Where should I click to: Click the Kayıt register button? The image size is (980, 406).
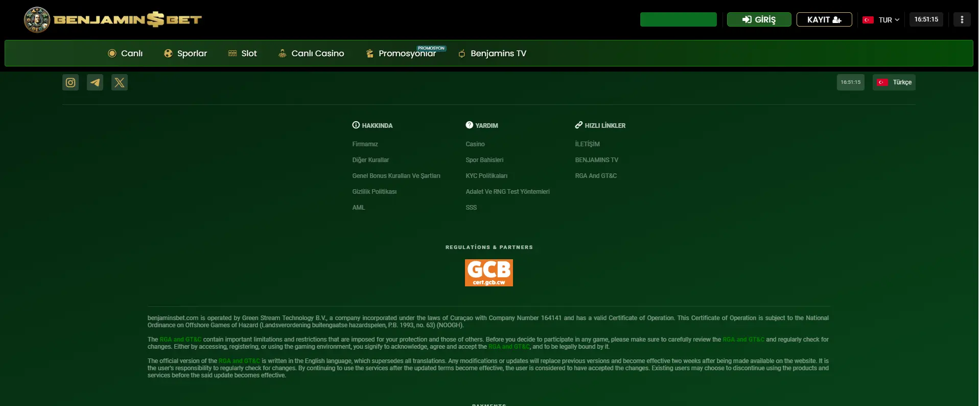point(824,19)
